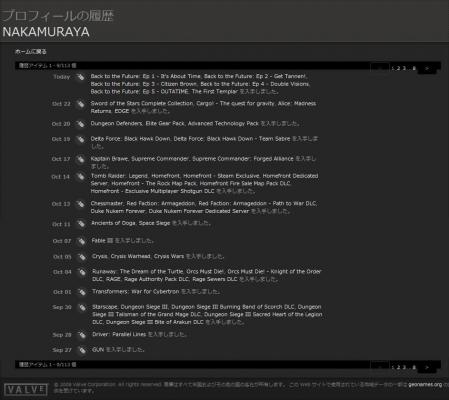The height and width of the screenshot is (400, 449).
Task: Click the tag icon for the Oct 14 entry
Action: tap(80, 177)
